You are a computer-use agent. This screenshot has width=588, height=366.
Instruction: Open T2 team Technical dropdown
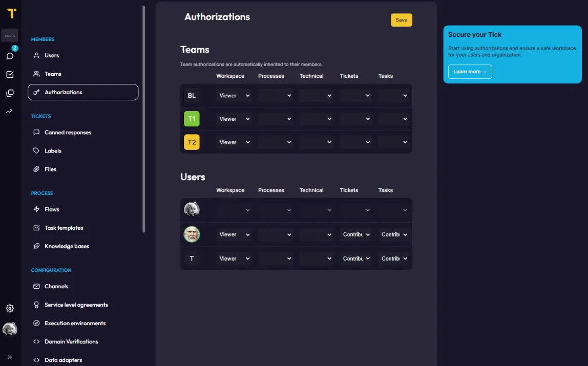coord(316,142)
